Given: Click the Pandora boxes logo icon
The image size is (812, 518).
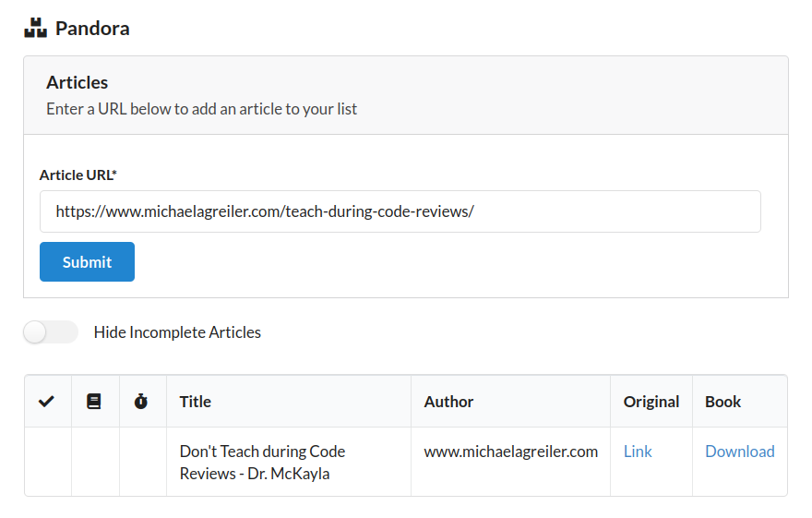Looking at the screenshot, I should coord(35,28).
